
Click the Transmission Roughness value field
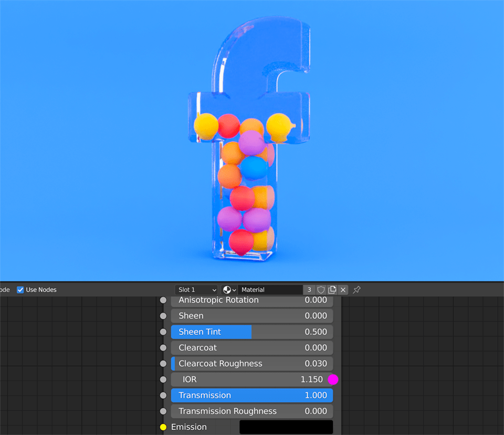pos(252,411)
